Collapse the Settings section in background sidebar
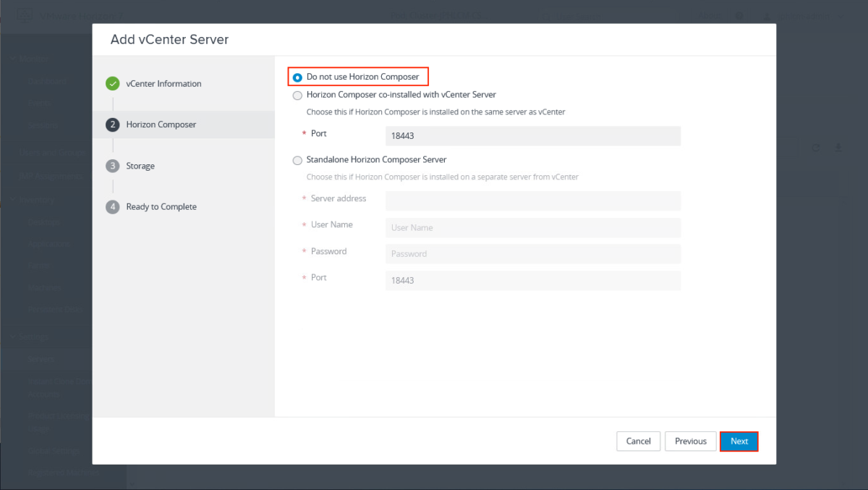The height and width of the screenshot is (490, 868). (14, 337)
